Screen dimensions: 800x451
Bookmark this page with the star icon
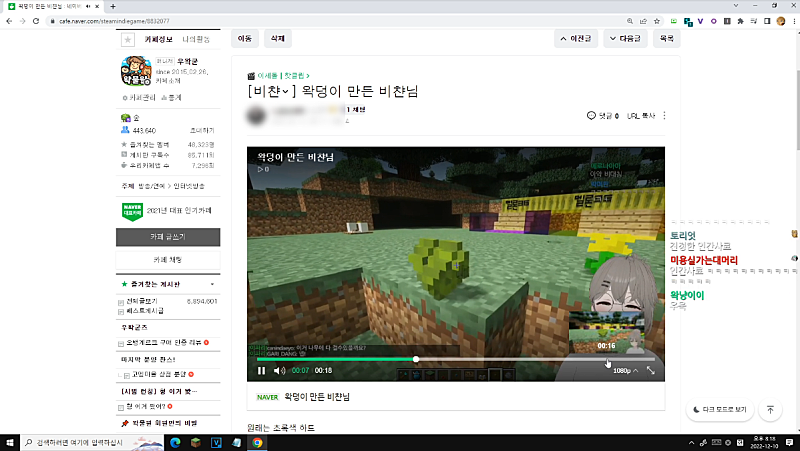pos(657,21)
